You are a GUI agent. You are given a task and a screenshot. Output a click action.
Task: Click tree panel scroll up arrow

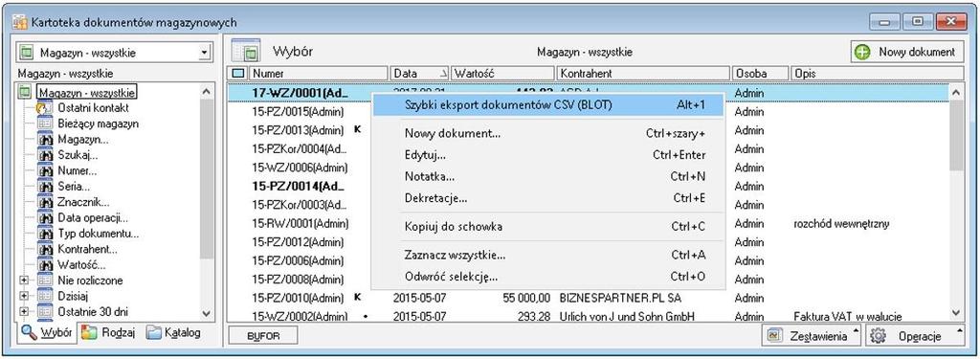click(207, 92)
